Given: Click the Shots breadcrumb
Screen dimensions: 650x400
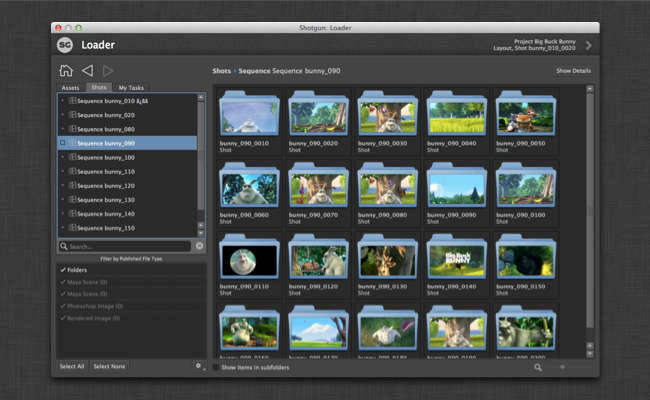Looking at the screenshot, I should coord(222,71).
